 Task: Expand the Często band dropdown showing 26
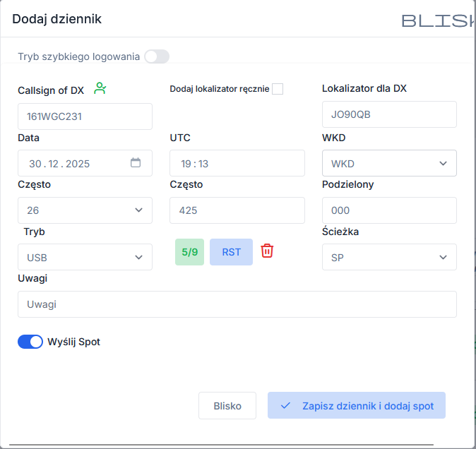point(85,210)
